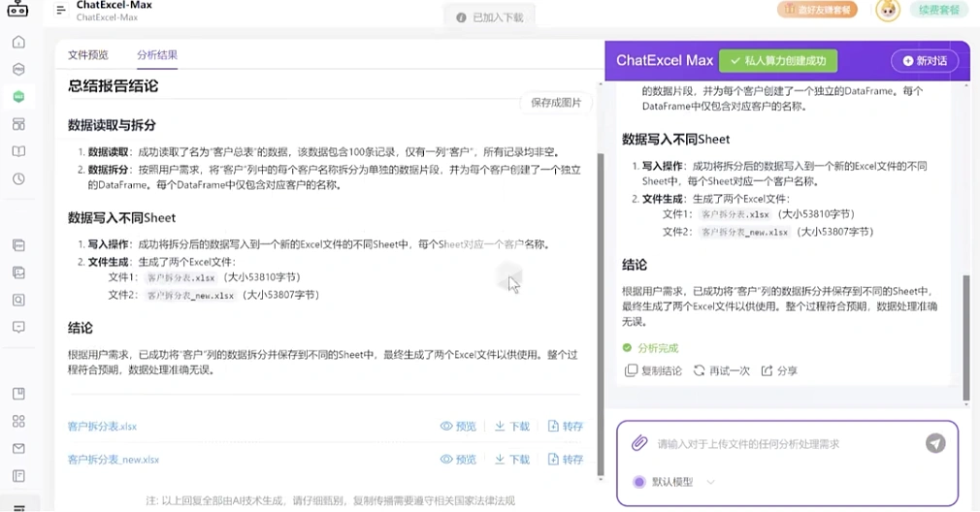The image size is (980, 512).
Task: Click the chat panel scrollbar
Action: [x=966, y=337]
